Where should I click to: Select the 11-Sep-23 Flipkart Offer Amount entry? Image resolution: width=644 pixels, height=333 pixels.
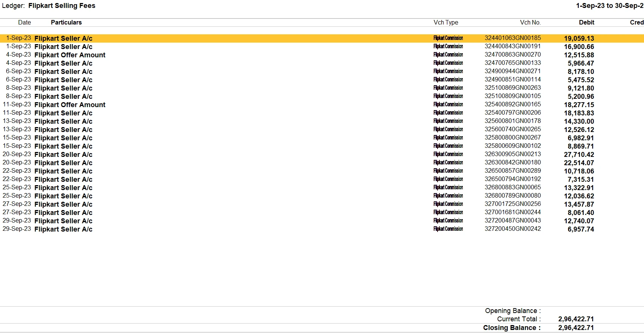(70, 105)
